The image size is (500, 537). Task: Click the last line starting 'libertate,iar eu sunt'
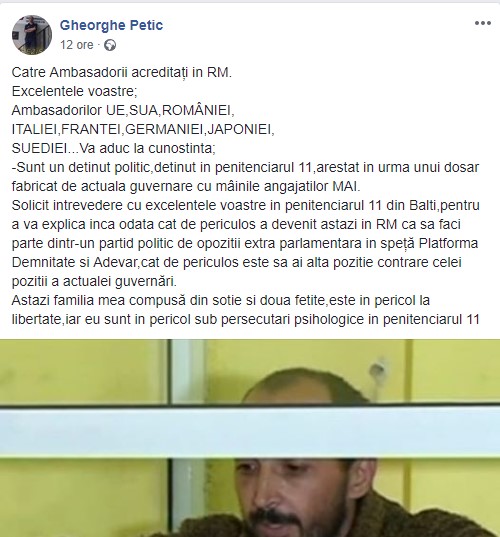(x=246, y=320)
